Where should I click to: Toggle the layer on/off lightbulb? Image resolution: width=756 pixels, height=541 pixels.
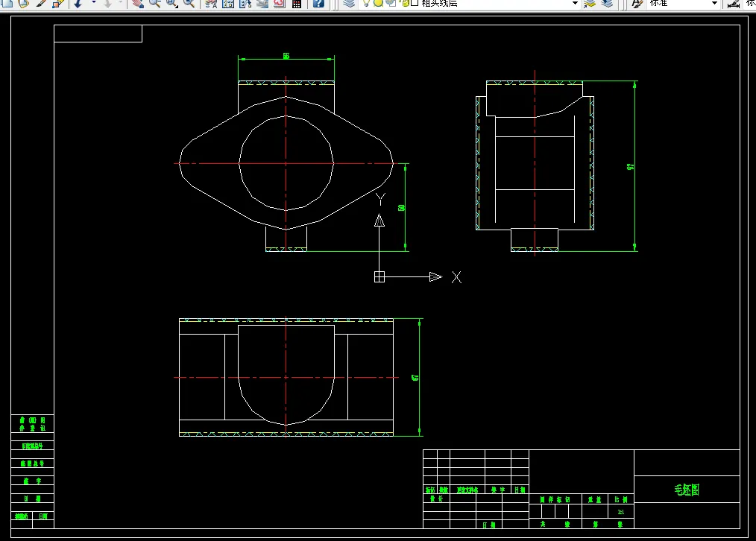coord(366,3)
